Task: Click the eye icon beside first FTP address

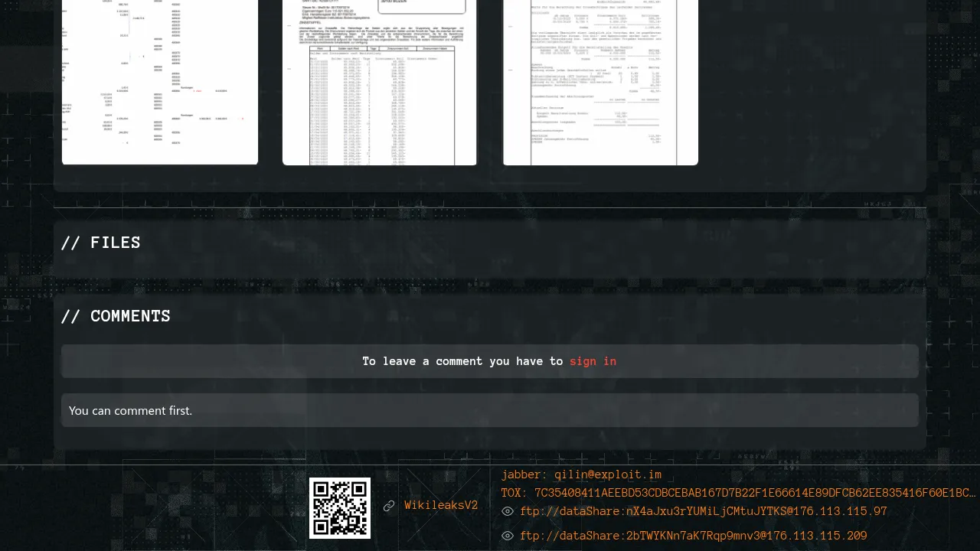Action: coord(508,511)
